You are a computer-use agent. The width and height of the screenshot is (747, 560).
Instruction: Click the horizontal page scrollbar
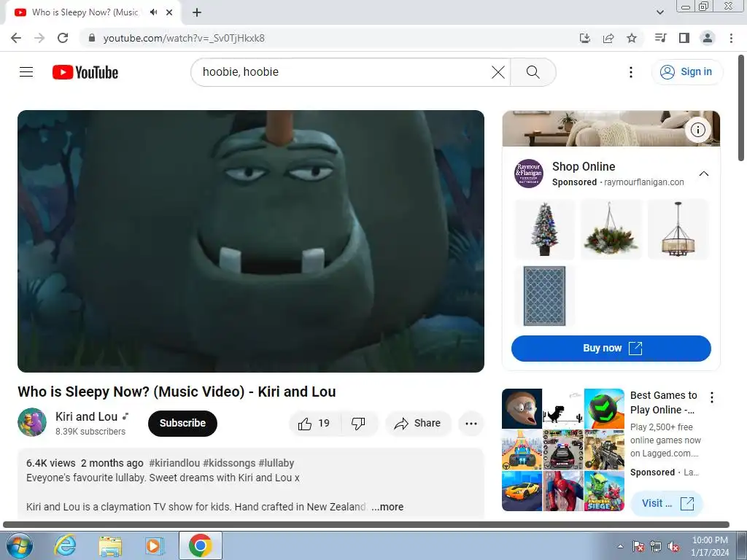click(366, 524)
